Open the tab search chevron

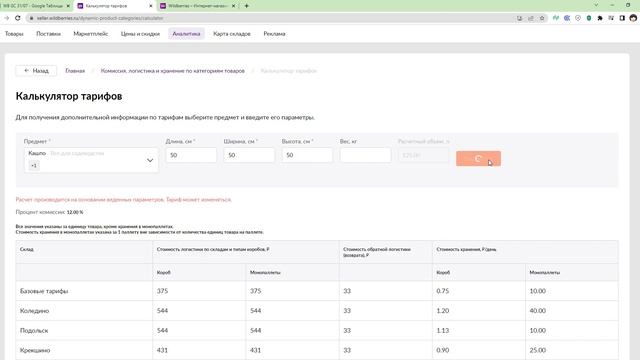(x=596, y=5)
